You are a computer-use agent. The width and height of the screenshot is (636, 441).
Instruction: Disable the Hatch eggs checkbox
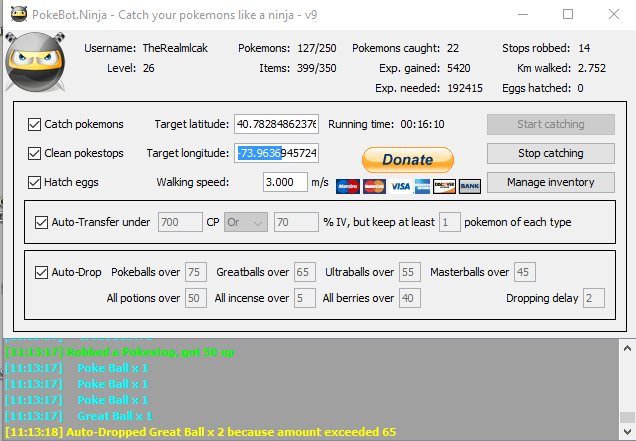click(x=34, y=183)
